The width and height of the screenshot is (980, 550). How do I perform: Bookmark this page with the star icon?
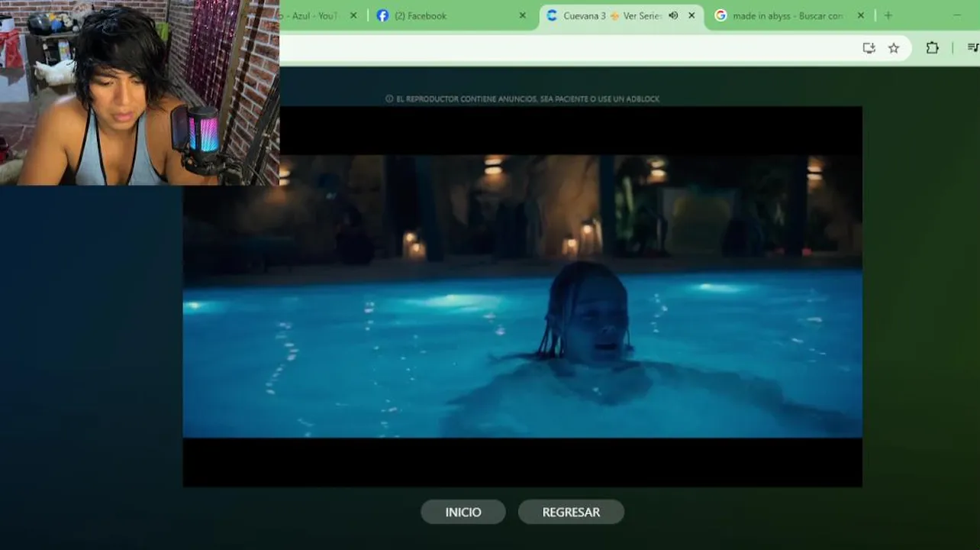[894, 48]
